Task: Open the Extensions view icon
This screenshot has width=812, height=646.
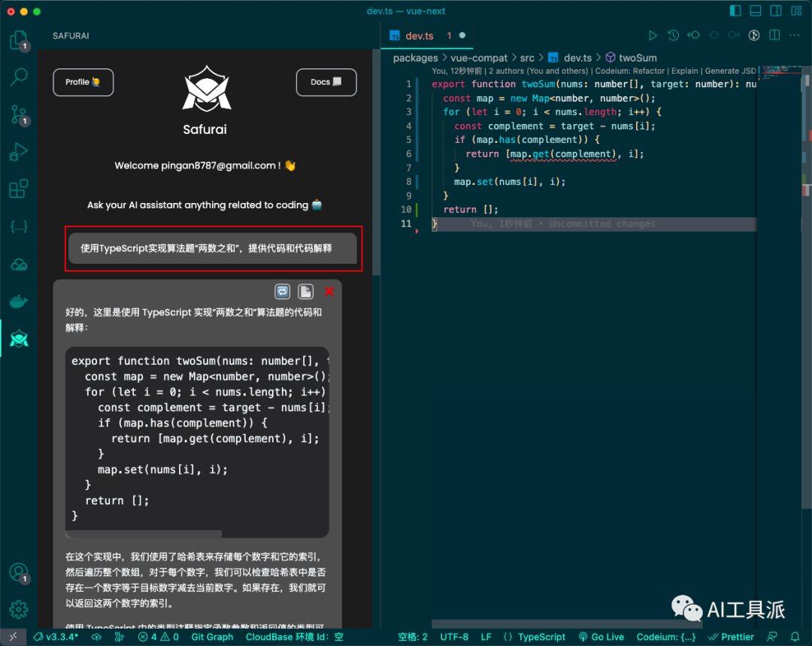Action: click(19, 189)
